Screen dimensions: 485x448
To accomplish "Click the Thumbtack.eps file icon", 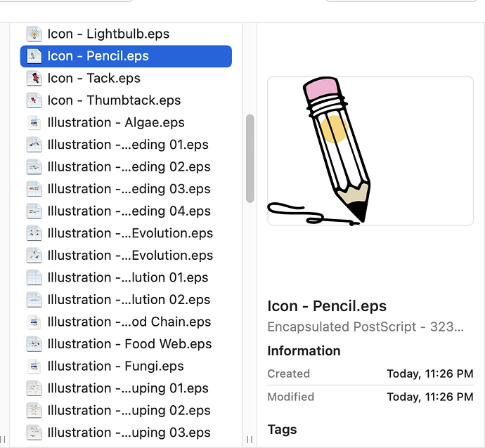I will [x=34, y=100].
